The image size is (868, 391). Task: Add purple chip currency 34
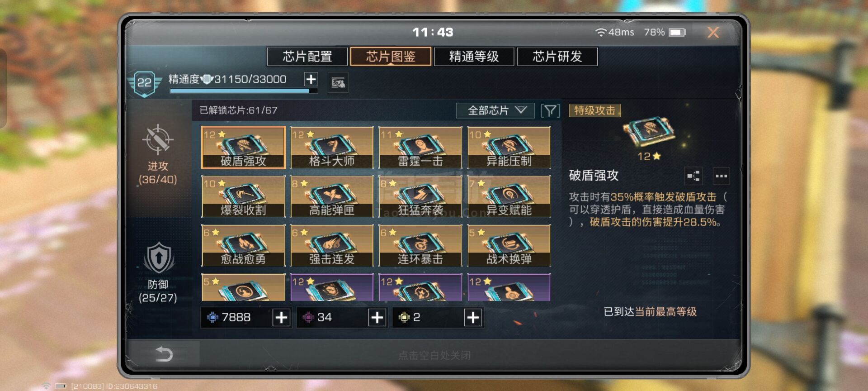pos(377,318)
